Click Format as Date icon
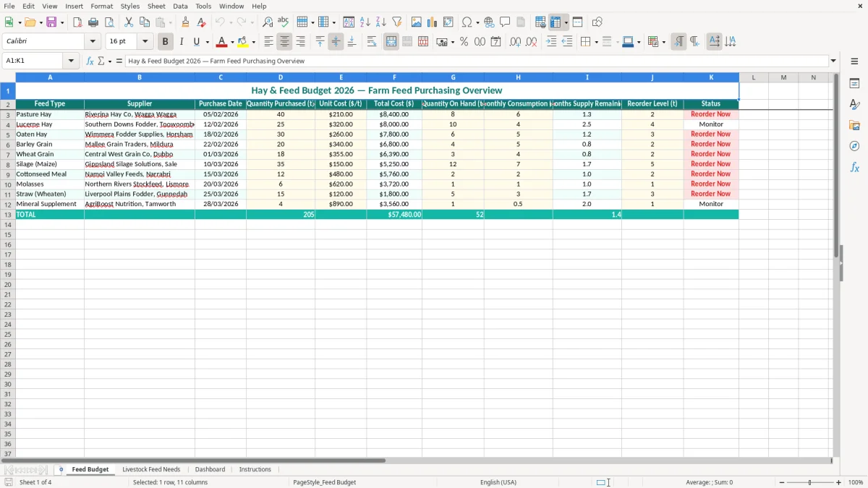Image resolution: width=868 pixels, height=488 pixels. pos(495,42)
